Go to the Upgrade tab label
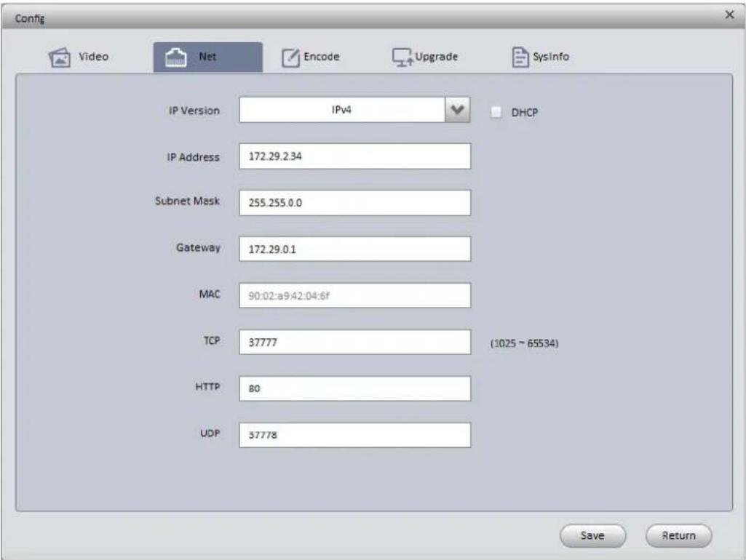746x560 pixels. click(x=436, y=57)
